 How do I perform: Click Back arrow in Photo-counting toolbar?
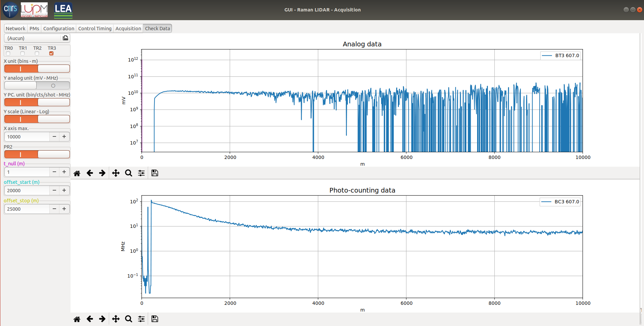click(x=90, y=319)
